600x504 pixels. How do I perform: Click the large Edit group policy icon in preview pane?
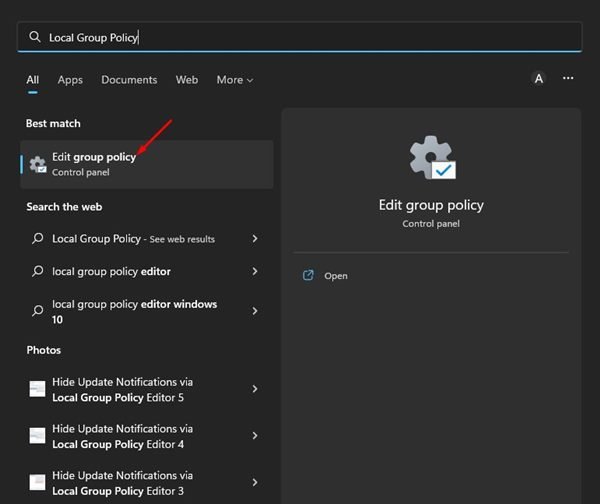click(432, 157)
